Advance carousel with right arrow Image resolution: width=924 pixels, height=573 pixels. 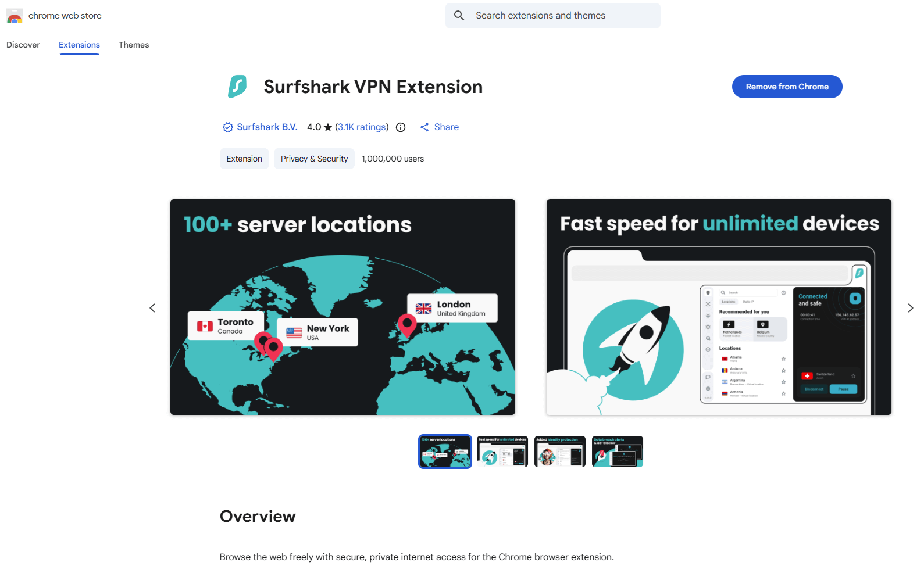[x=910, y=308]
